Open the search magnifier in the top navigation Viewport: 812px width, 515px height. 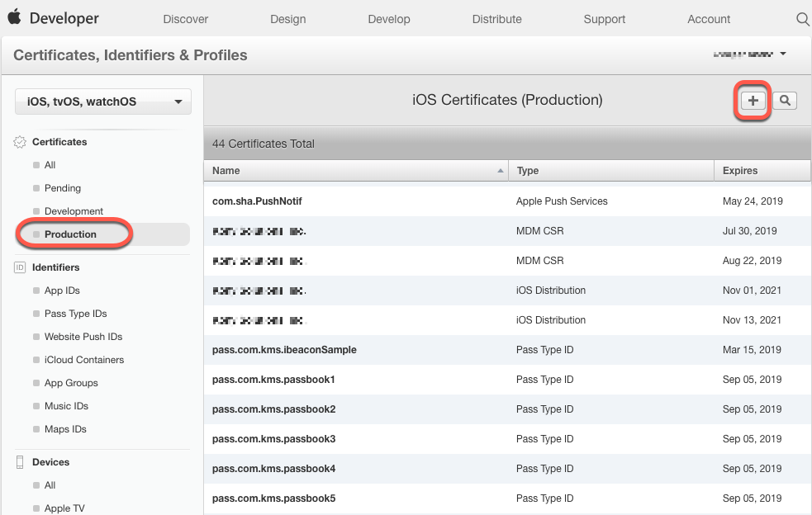click(802, 17)
